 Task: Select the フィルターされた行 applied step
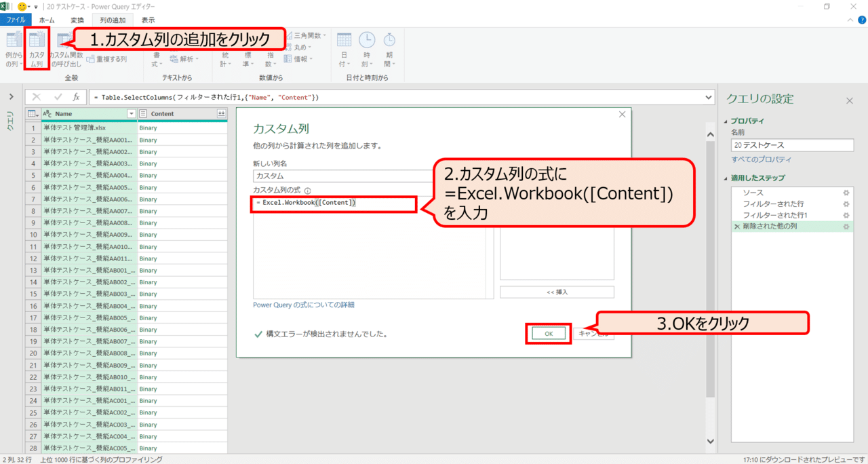tap(792, 204)
